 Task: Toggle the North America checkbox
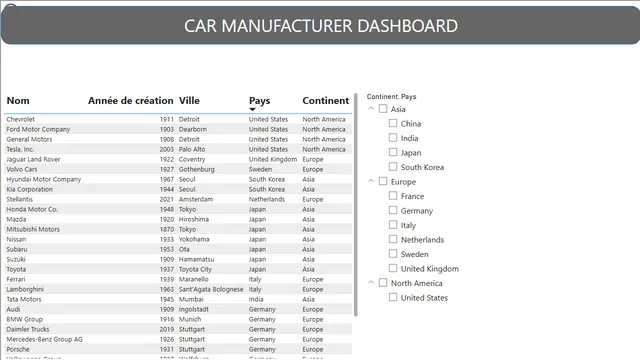[383, 282]
